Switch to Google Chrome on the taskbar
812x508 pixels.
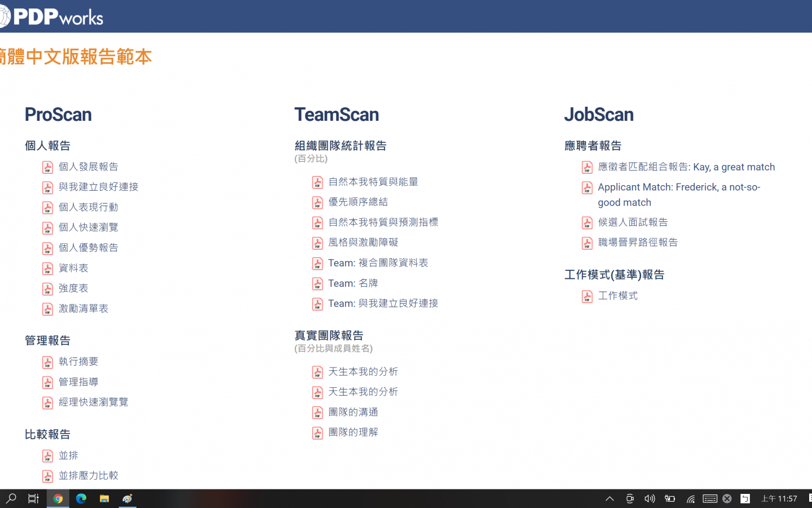pos(58,498)
